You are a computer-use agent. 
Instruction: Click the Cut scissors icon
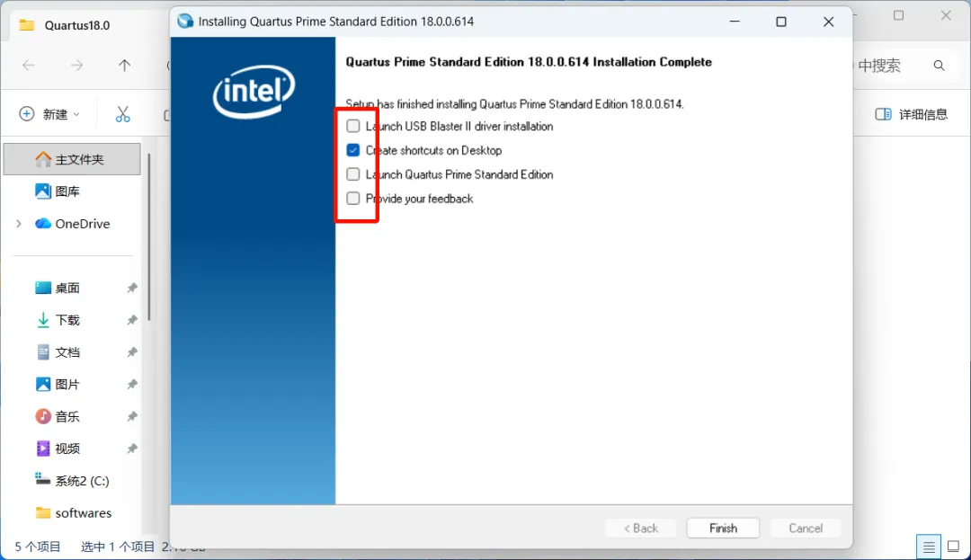pyautogui.click(x=122, y=114)
